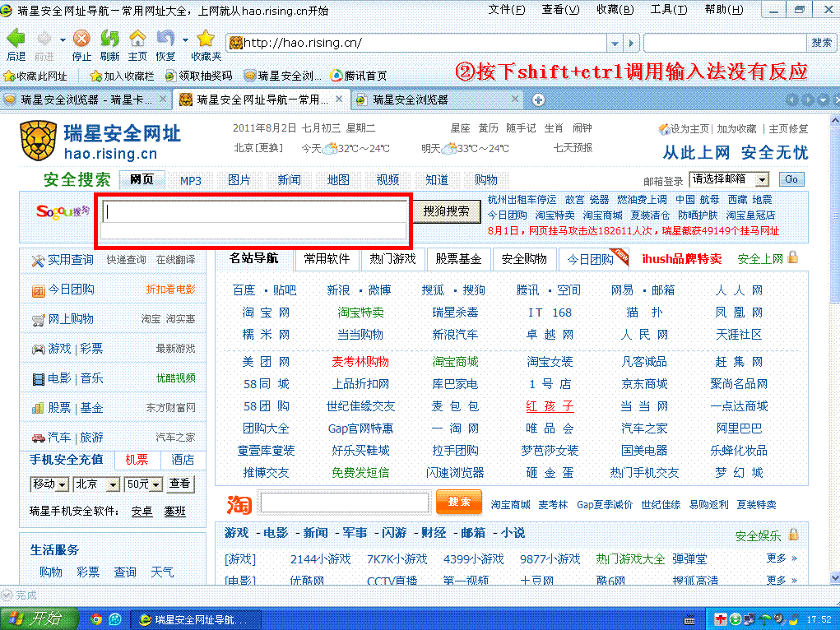
Task: Switch to the 图片 search tab
Action: [239, 181]
